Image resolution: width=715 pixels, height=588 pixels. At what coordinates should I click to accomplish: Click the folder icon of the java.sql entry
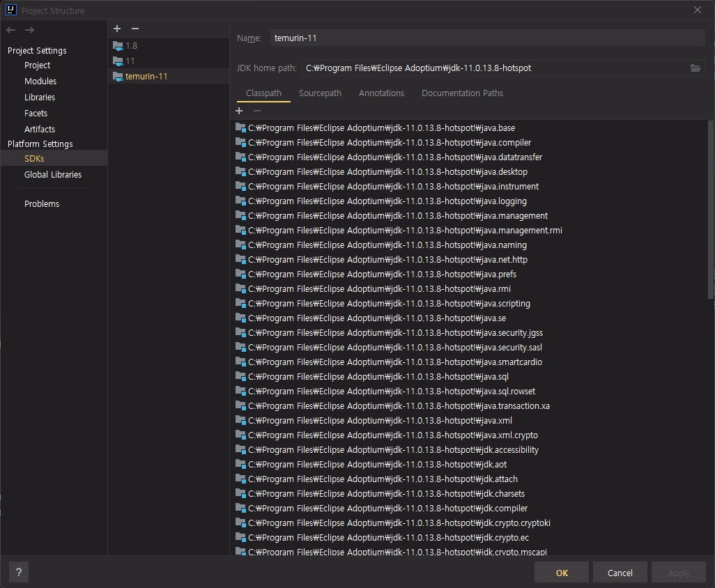pyautogui.click(x=240, y=376)
